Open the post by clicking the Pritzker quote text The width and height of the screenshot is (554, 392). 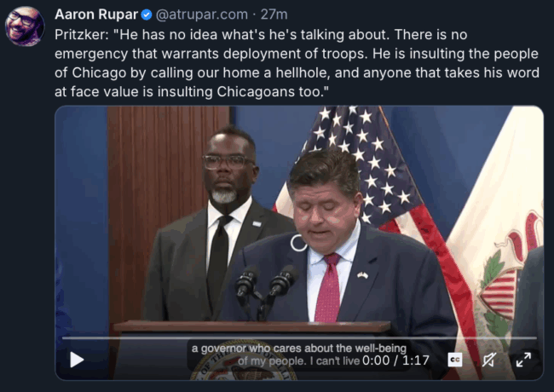pos(297,63)
